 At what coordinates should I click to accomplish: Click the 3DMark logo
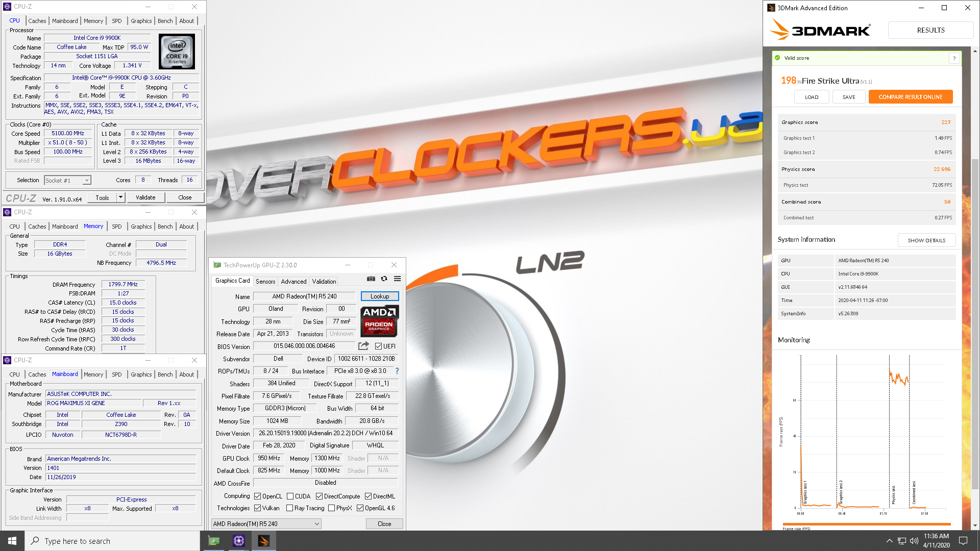click(x=820, y=30)
